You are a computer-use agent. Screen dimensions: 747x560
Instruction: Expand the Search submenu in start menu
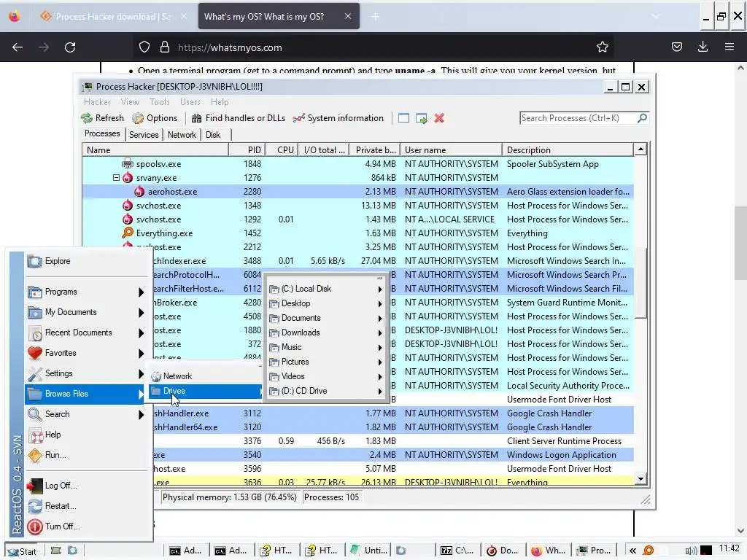pos(86,414)
